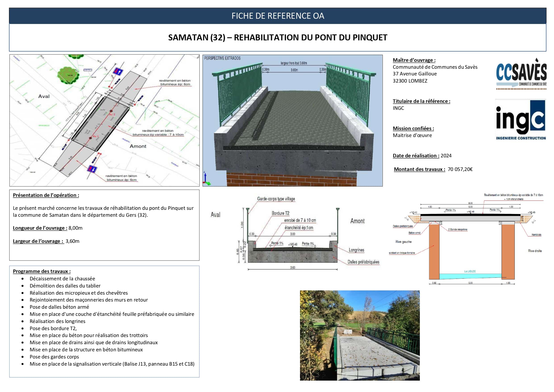
Task: Click the Bordure T2 label in cross-section
Action: (280, 213)
